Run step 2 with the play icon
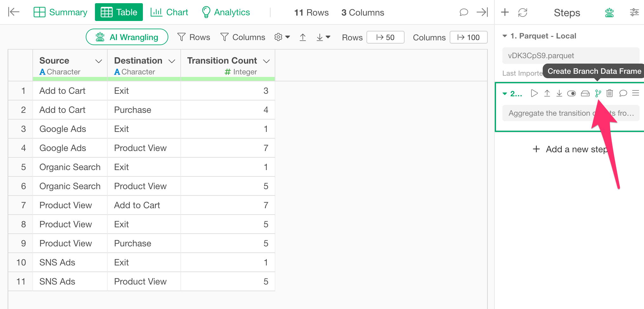This screenshot has height=309, width=644. tap(534, 93)
